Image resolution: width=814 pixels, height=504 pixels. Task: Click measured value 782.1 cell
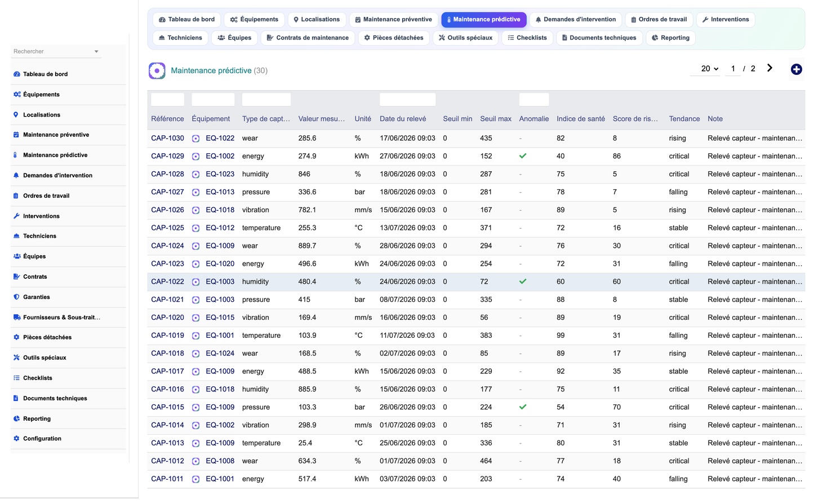[x=307, y=210]
